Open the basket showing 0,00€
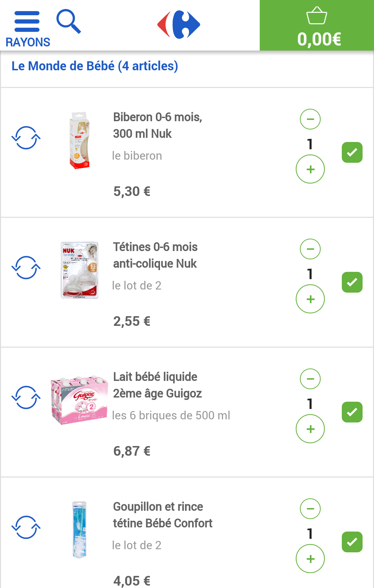374x588 pixels. tap(317, 26)
